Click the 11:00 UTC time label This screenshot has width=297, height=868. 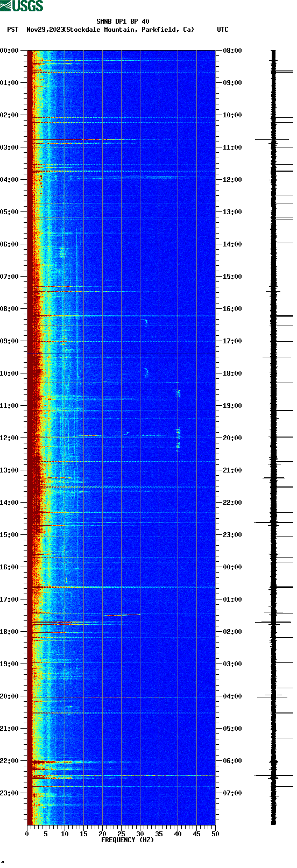[x=232, y=147]
